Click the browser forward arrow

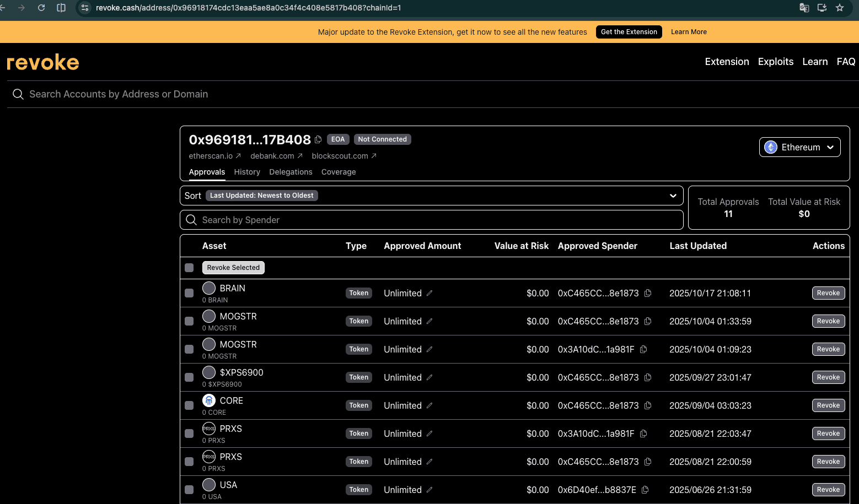(22, 8)
